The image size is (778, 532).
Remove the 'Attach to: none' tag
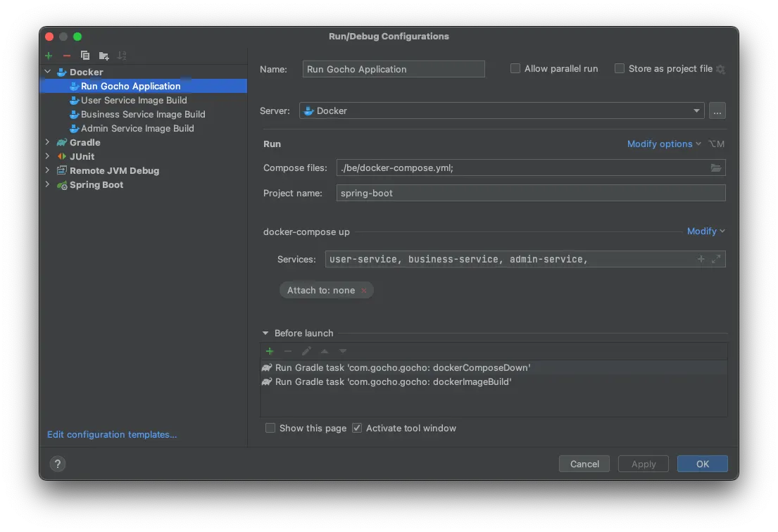pos(364,291)
